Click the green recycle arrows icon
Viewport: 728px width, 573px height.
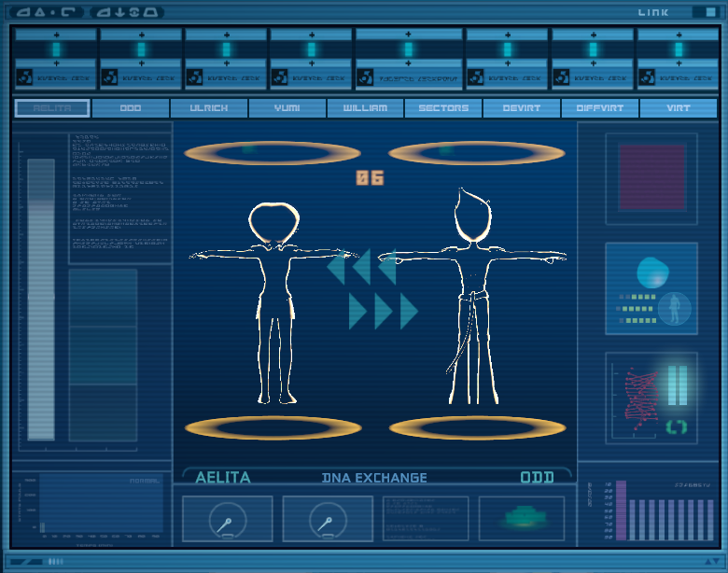[677, 426]
